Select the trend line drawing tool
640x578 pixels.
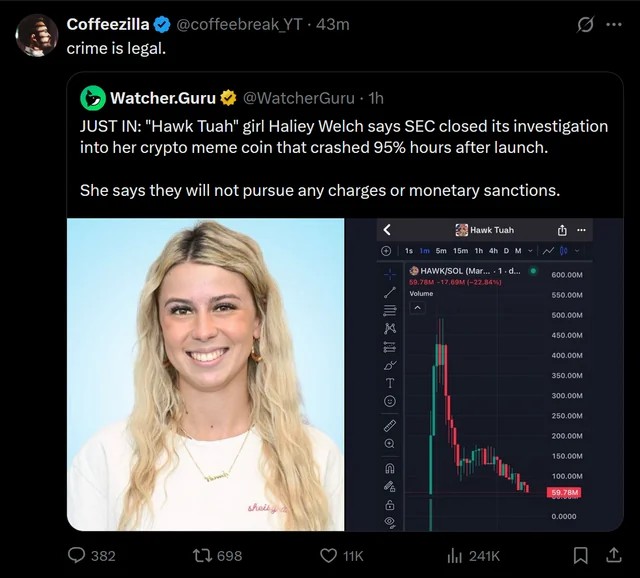pos(390,291)
